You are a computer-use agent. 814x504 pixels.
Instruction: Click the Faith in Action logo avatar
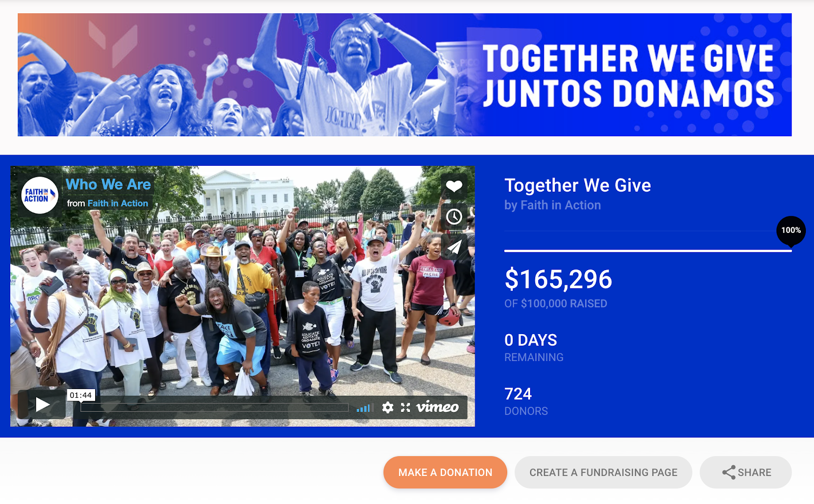point(39,195)
